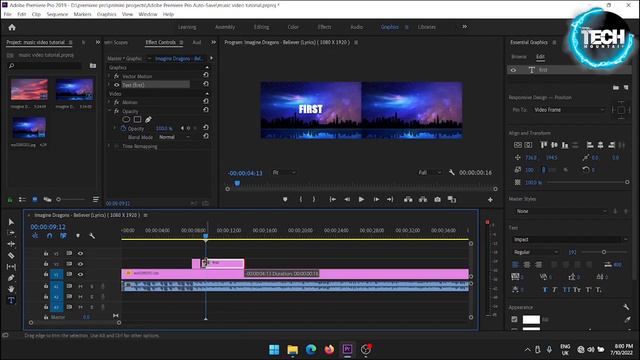The image size is (640, 360).
Task: Export frame with the camera icon
Action: click(x=437, y=200)
